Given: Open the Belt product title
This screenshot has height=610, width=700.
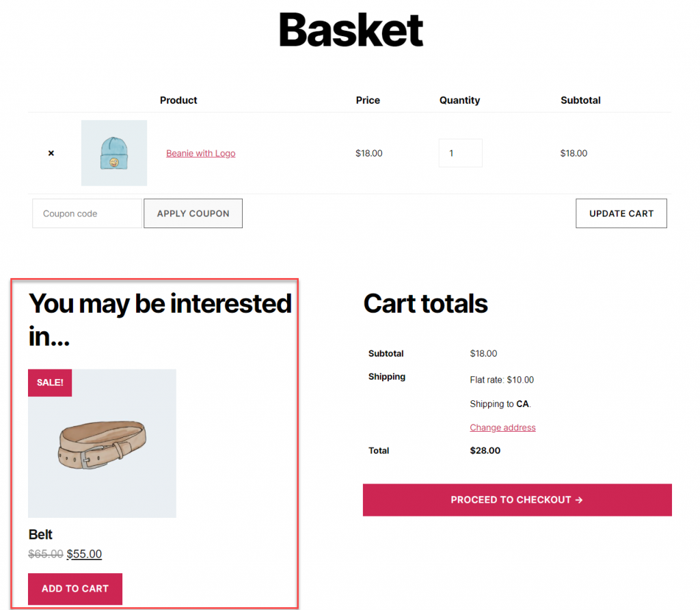Looking at the screenshot, I should click(x=40, y=534).
